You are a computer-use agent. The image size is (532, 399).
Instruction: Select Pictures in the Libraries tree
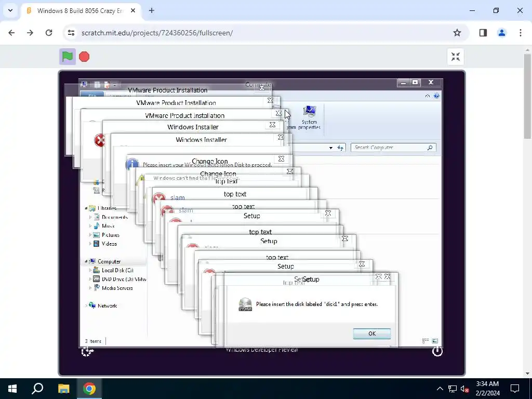[x=107, y=235]
